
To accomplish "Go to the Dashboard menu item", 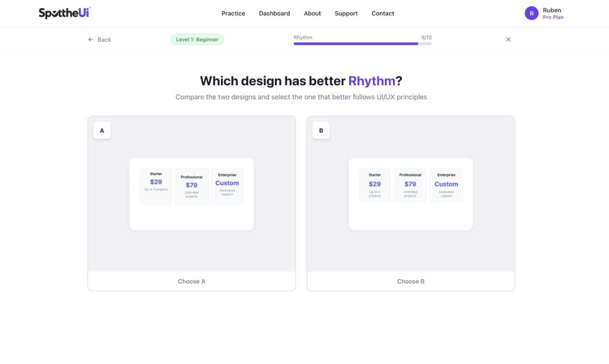I will coord(274,13).
